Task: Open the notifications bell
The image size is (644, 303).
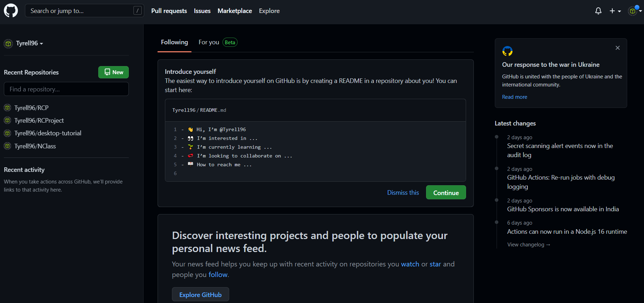Action: pos(598,11)
